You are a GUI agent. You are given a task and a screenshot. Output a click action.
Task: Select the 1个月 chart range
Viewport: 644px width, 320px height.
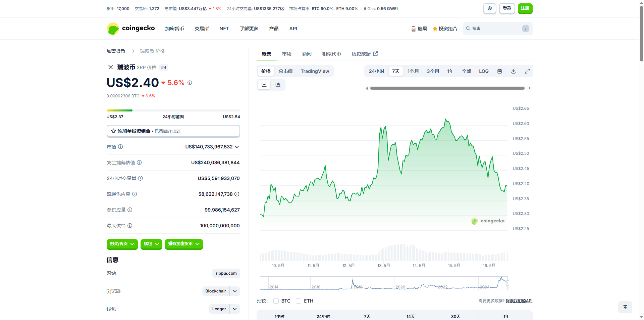pyautogui.click(x=413, y=71)
